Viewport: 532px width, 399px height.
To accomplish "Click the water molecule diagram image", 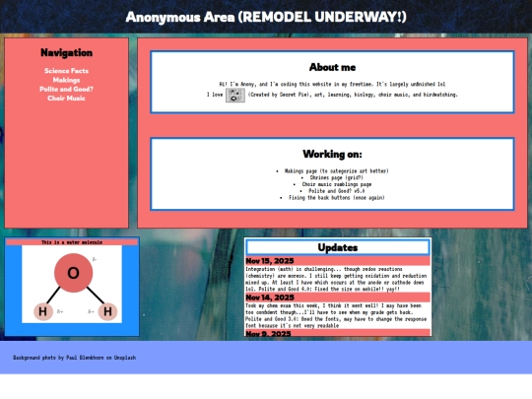I will tap(72, 284).
